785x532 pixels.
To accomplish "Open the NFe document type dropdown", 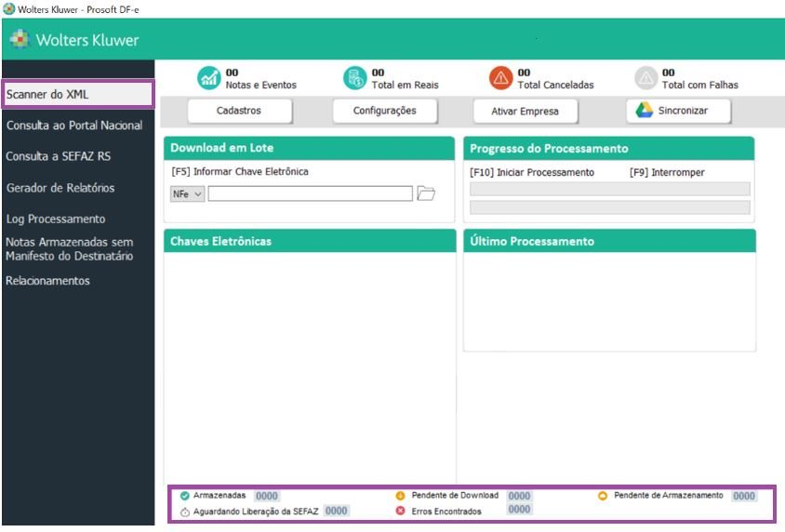I will (187, 193).
